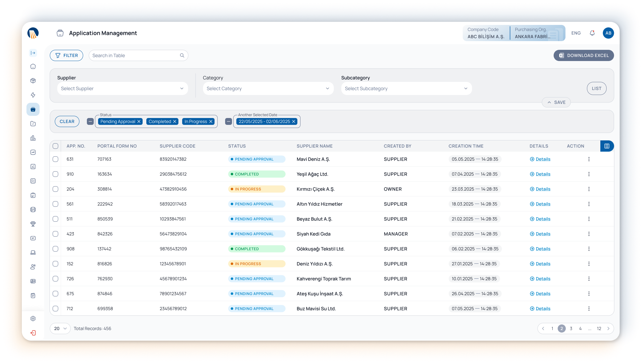
Task: Select the package/products icon in the sidebar
Action: (33, 80)
